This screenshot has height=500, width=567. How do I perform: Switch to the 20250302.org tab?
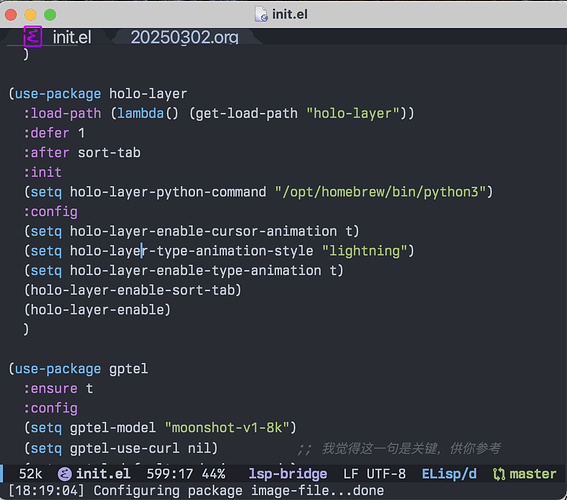(184, 37)
